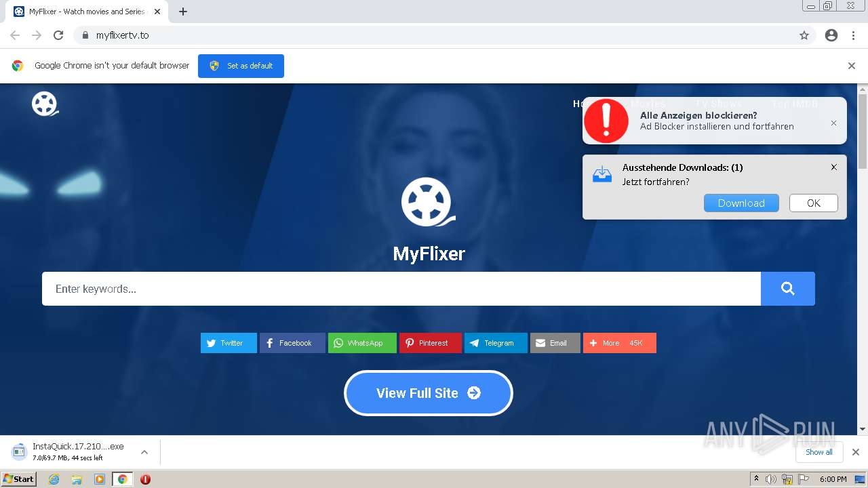Viewport: 868px width, 488px height.
Task: Share on Pinterest
Action: 431,343
